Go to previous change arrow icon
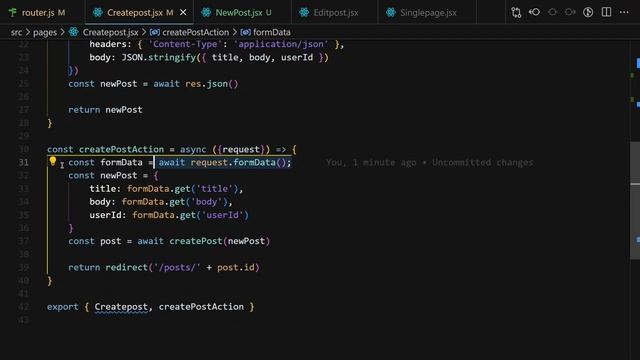The height and width of the screenshot is (360, 640). [534, 12]
